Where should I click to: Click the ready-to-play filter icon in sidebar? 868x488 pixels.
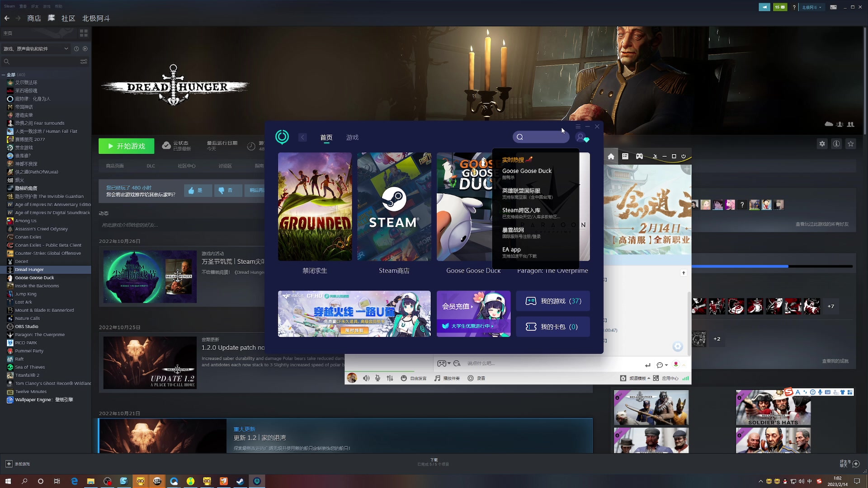pos(85,49)
